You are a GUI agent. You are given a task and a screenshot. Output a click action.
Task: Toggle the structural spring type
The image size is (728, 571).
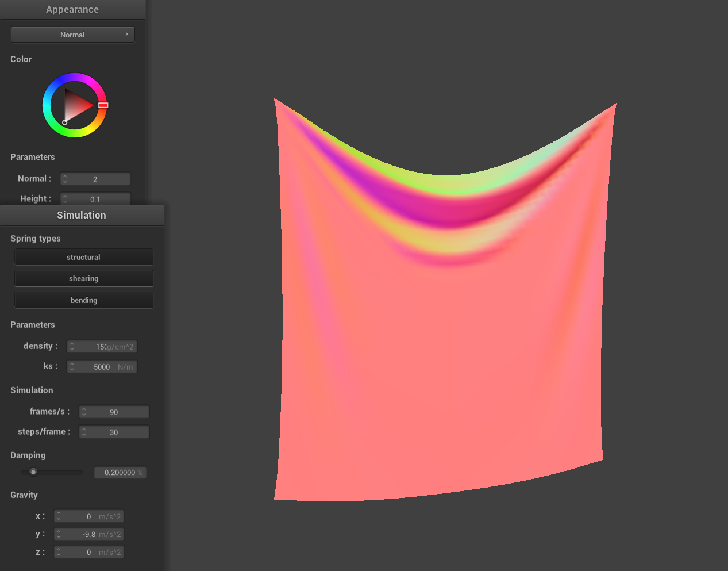point(84,257)
